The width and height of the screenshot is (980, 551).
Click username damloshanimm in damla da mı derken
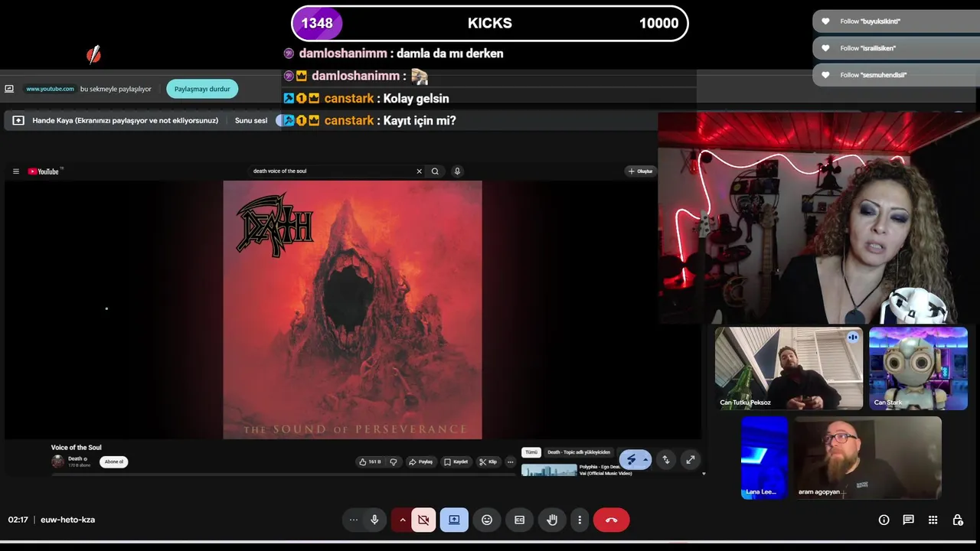pyautogui.click(x=343, y=54)
